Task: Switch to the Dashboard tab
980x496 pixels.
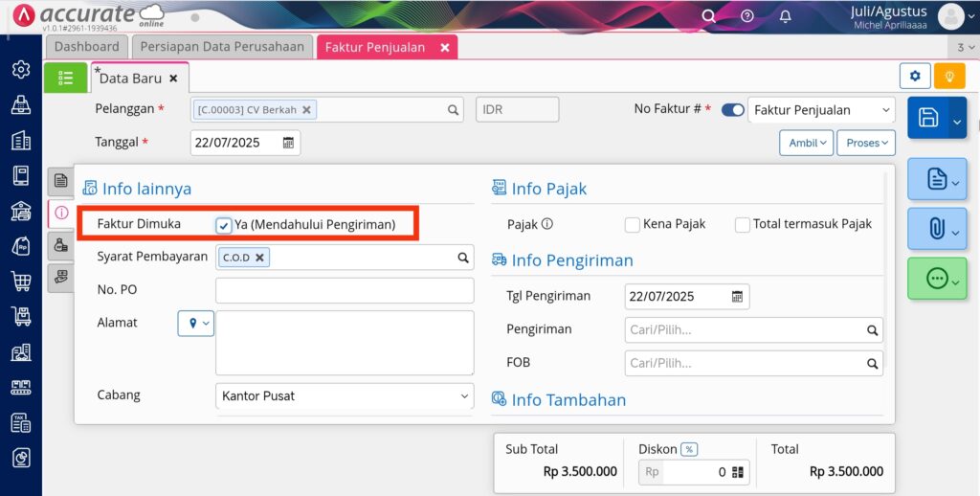Action: click(86, 47)
